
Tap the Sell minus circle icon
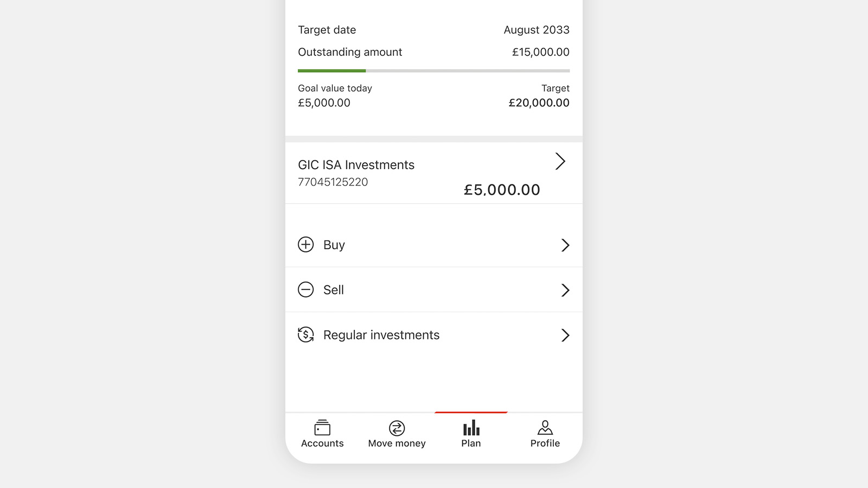(x=306, y=290)
